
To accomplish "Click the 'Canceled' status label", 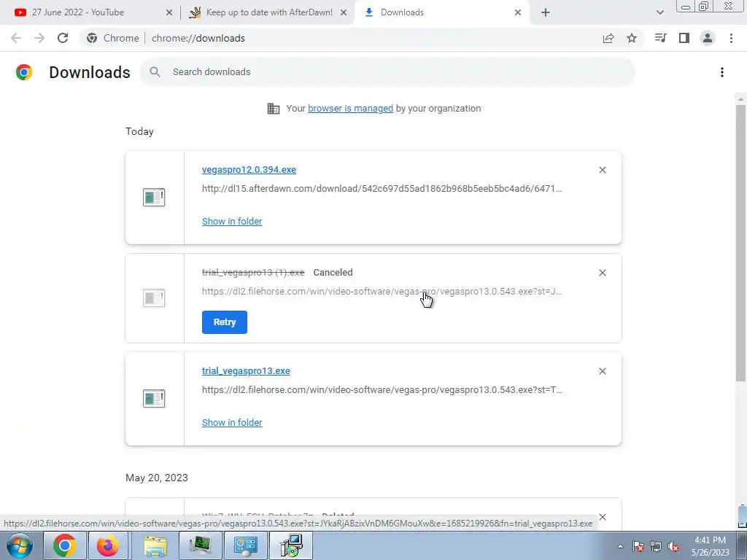I will (x=333, y=273).
